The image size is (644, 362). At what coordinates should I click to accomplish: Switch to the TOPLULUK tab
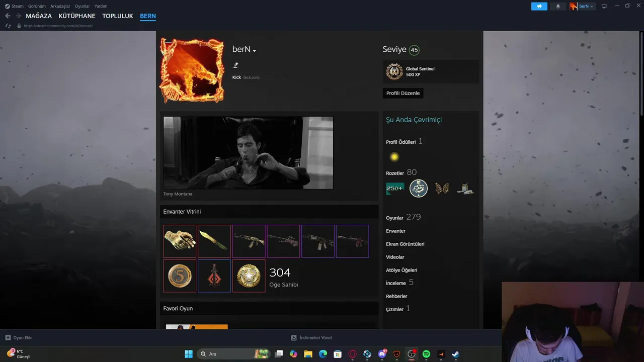(x=118, y=16)
